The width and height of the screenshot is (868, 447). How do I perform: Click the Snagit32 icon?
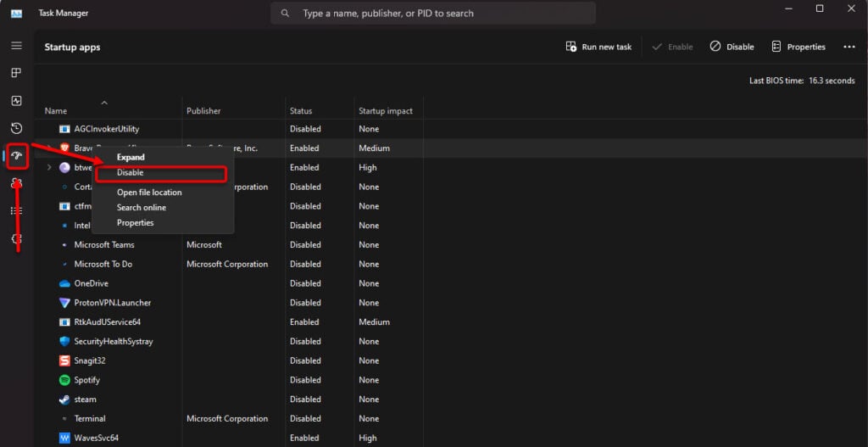coord(64,360)
